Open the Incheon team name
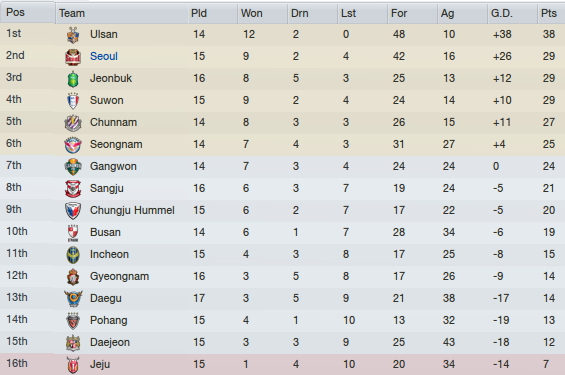The image size is (565, 375). tap(109, 254)
